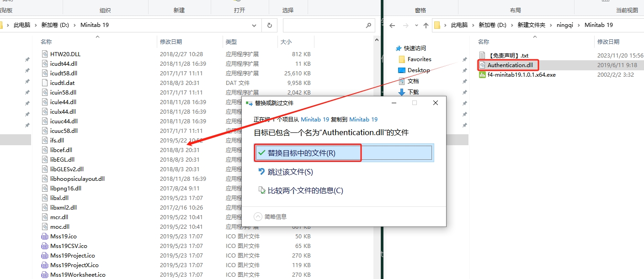Click the Mss19ProjectX.ico file icon
This screenshot has height=279, width=644.
point(44,265)
